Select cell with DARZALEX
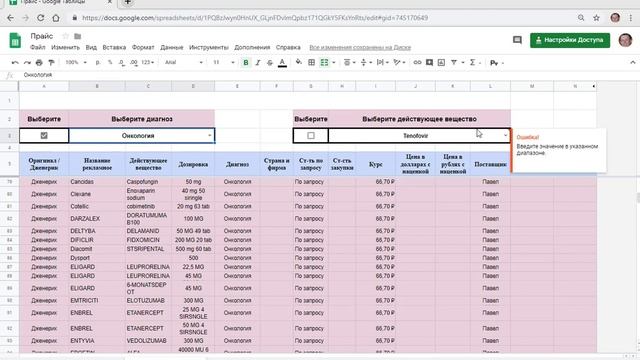This screenshot has width=640, height=360. pyautogui.click(x=97, y=219)
